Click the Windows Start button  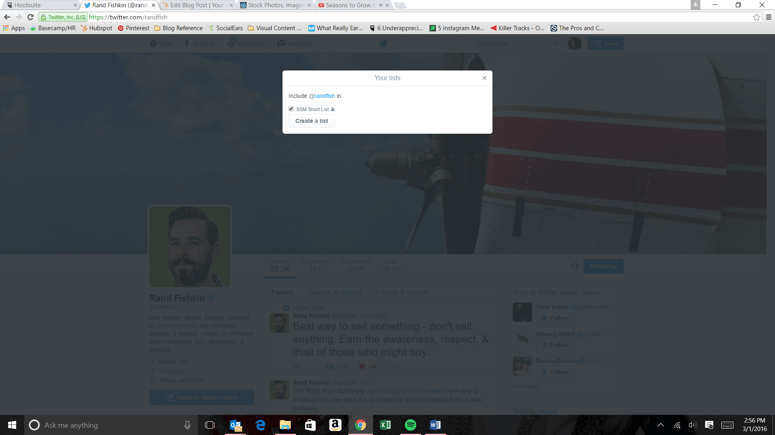pos(12,425)
